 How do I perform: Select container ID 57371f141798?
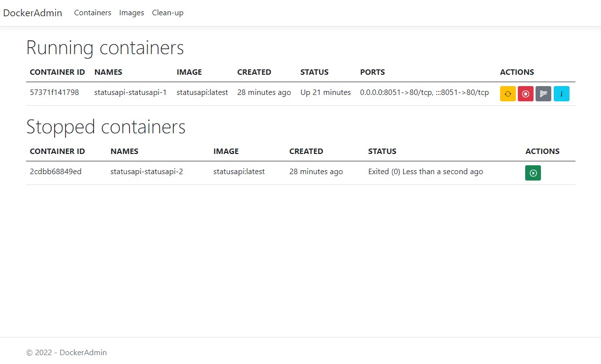54,92
